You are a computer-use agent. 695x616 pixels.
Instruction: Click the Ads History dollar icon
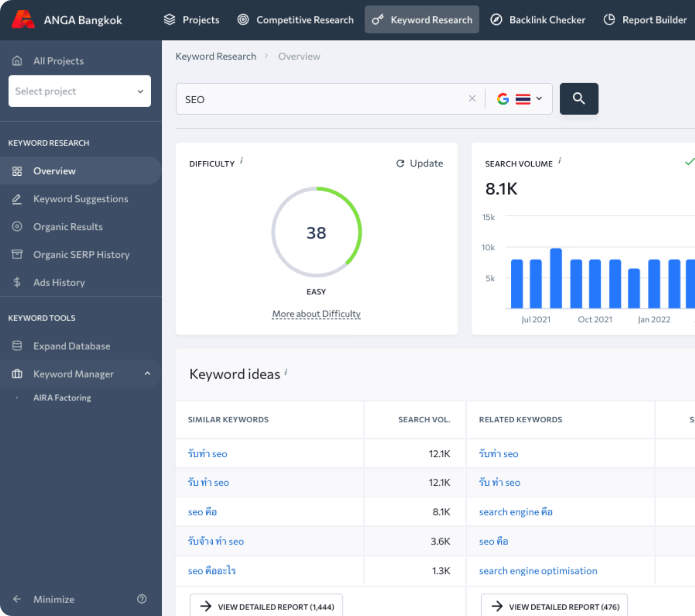(17, 282)
